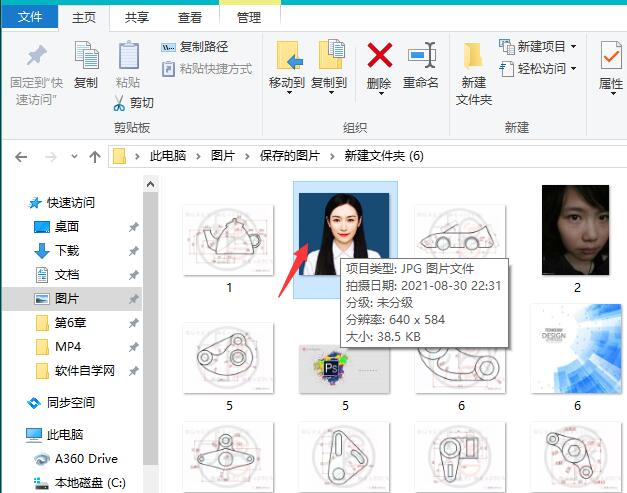Screen dimensions: 627x493
Task: Click the New item (新建项目) icon
Action: point(507,47)
